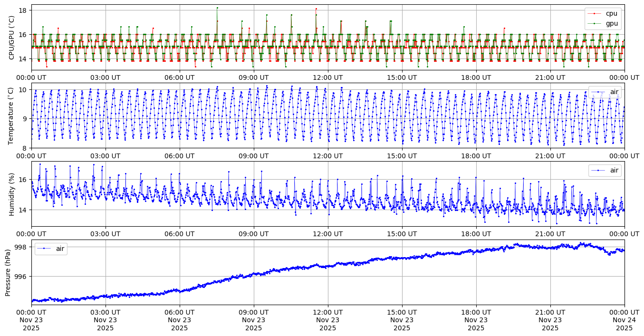Click 06:00 UT label below CPU/GPU chart
This screenshot has width=644, height=336.
179,77
